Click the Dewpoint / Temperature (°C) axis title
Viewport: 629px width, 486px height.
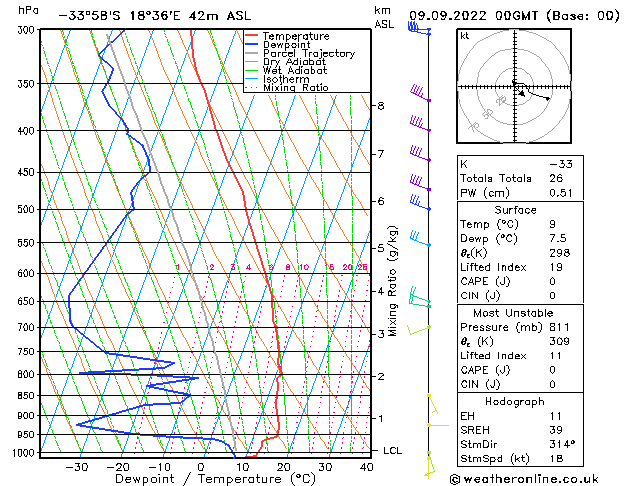tap(215, 479)
